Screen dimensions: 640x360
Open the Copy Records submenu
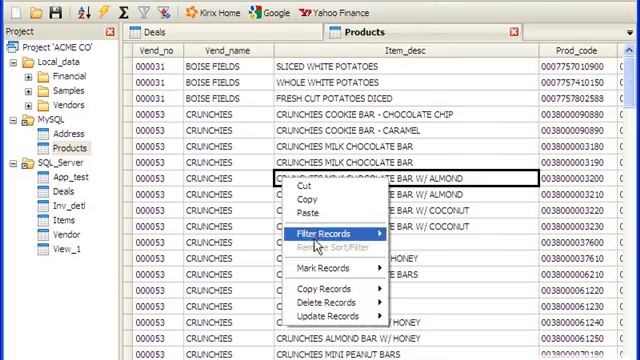pos(335,289)
